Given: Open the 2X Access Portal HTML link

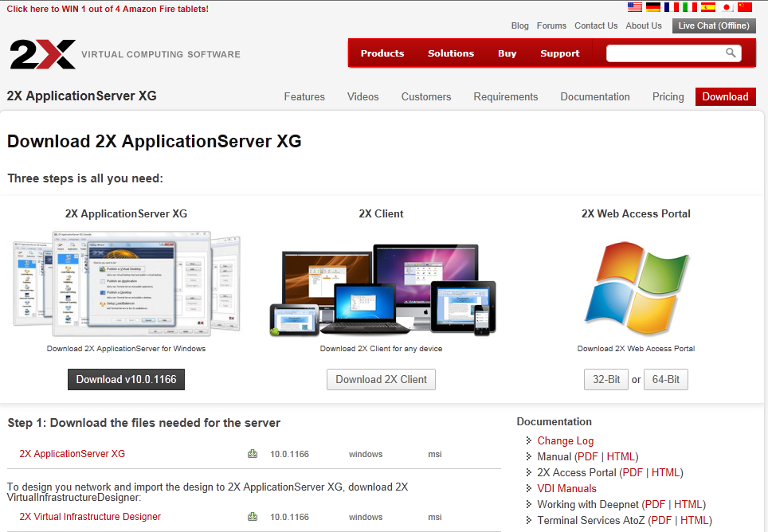Looking at the screenshot, I should pyautogui.click(x=666, y=472).
